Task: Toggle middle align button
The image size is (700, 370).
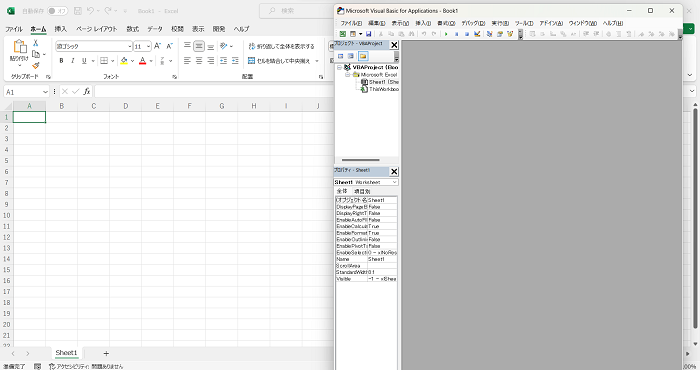Action: (199, 46)
